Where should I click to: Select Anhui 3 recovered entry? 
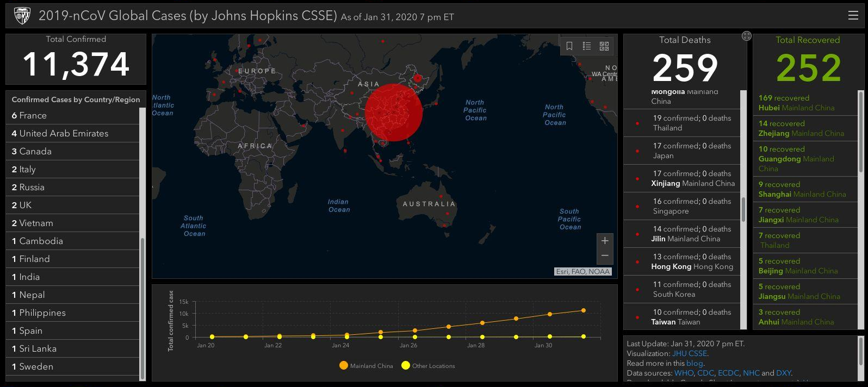(x=805, y=317)
